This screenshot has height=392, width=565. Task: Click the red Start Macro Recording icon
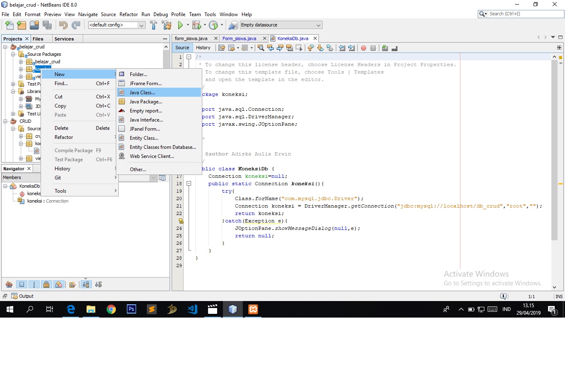tap(364, 48)
